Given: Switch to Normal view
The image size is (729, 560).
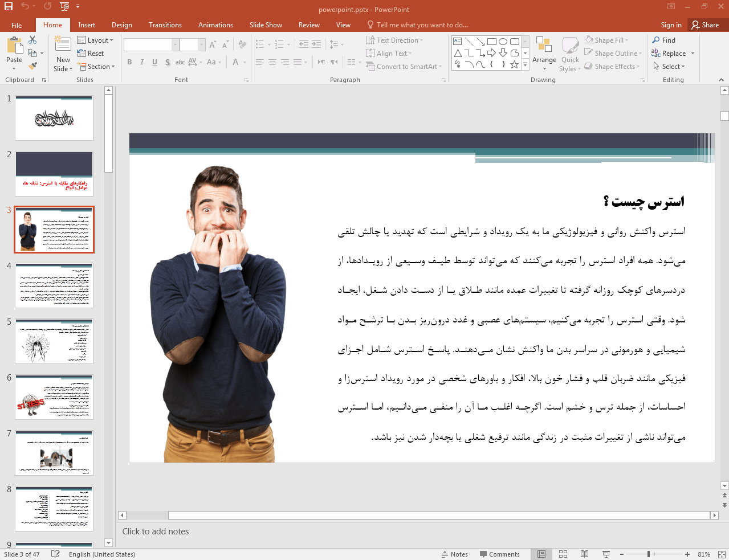Looking at the screenshot, I should [541, 554].
